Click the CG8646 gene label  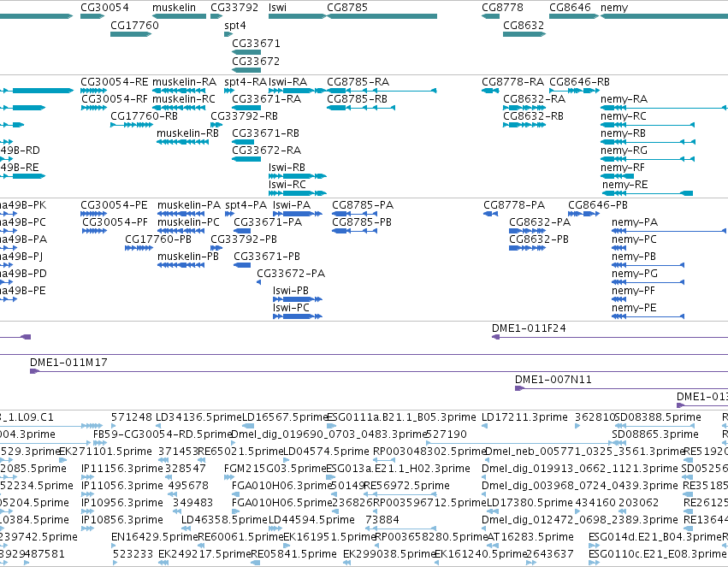click(570, 8)
